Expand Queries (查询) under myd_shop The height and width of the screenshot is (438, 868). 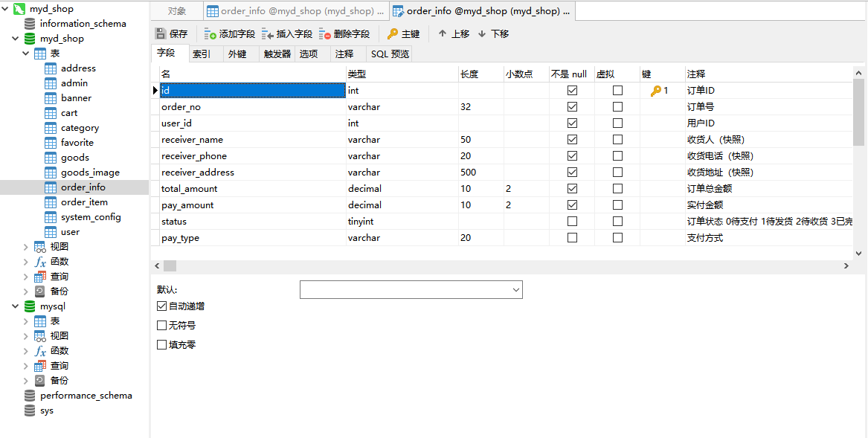pyautogui.click(x=25, y=277)
